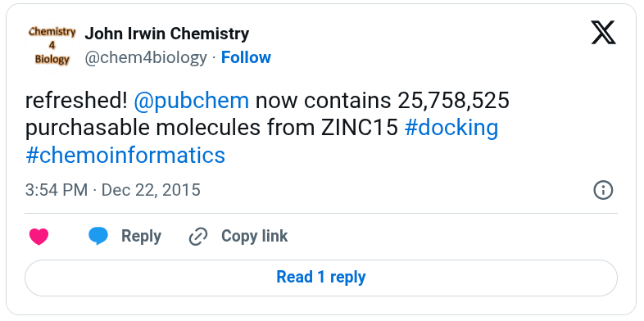644x321 pixels.
Task: Click the Copy link text
Action: 254,236
